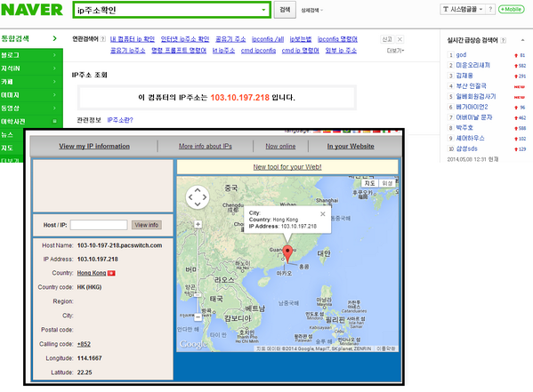This screenshot has width=533, height=392.
Task: Open trending keyword 미운오리새끼
Action: (x=472, y=65)
